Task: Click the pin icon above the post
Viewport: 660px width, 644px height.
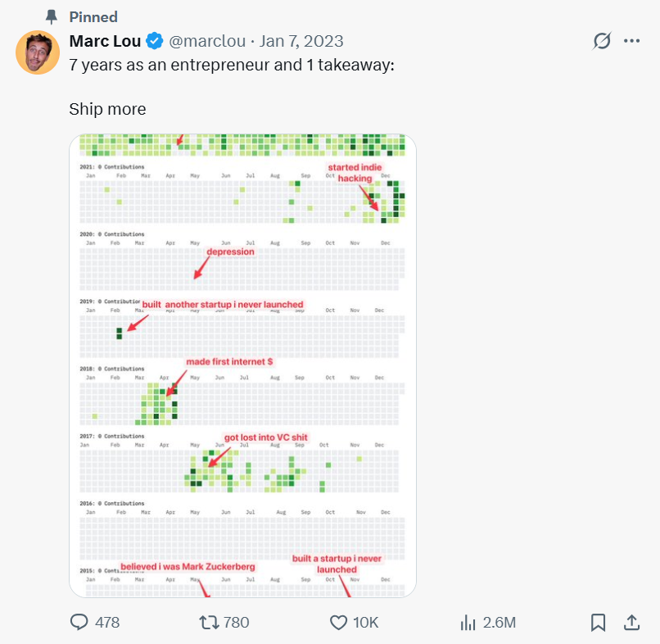Action: [x=53, y=17]
